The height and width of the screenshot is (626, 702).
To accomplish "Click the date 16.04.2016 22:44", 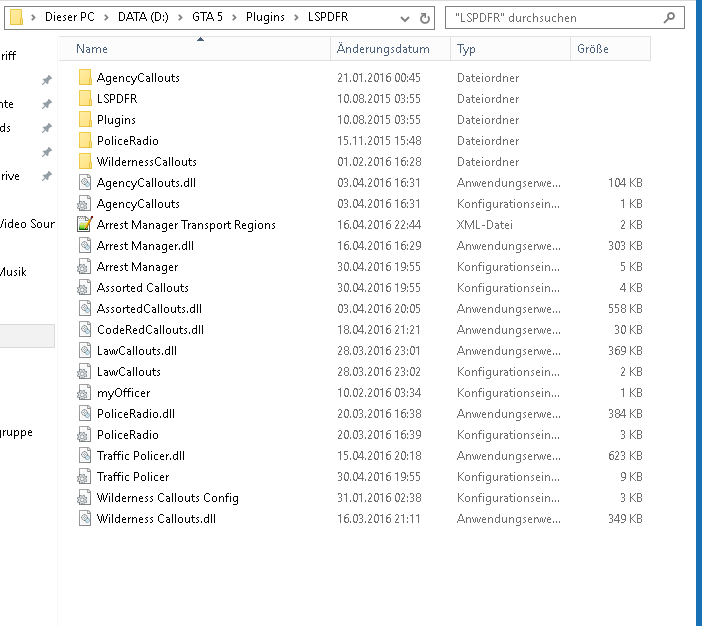I will point(379,225).
